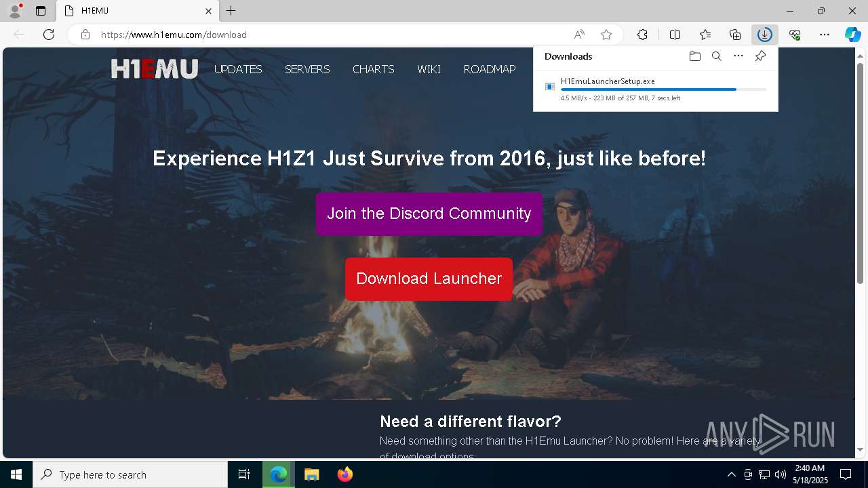
Task: Launch Firefox from taskbar
Action: (x=344, y=474)
